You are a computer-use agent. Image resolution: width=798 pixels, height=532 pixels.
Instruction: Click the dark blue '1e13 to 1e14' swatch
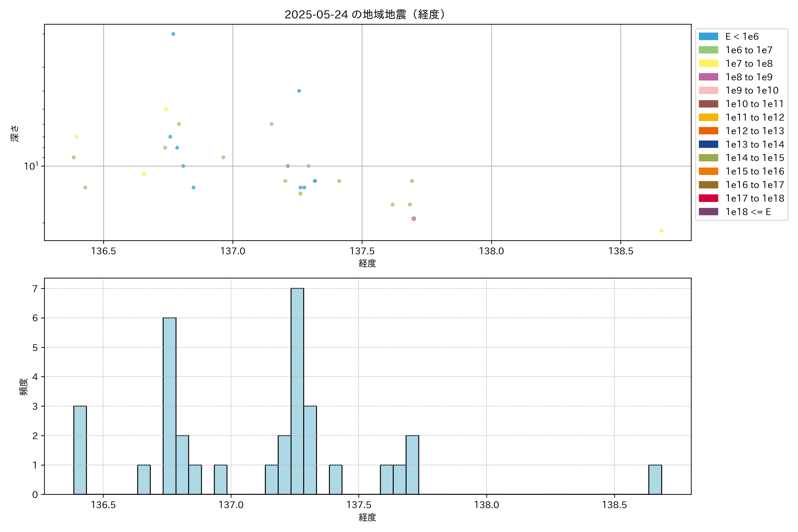[708, 145]
